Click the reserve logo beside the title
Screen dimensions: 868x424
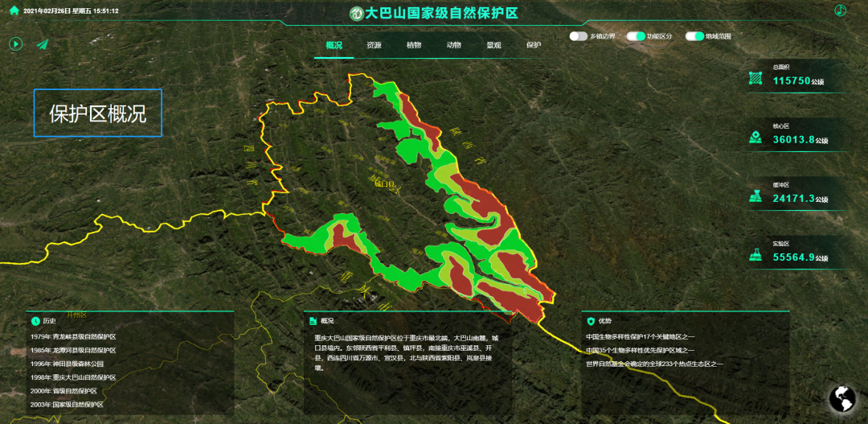point(356,14)
